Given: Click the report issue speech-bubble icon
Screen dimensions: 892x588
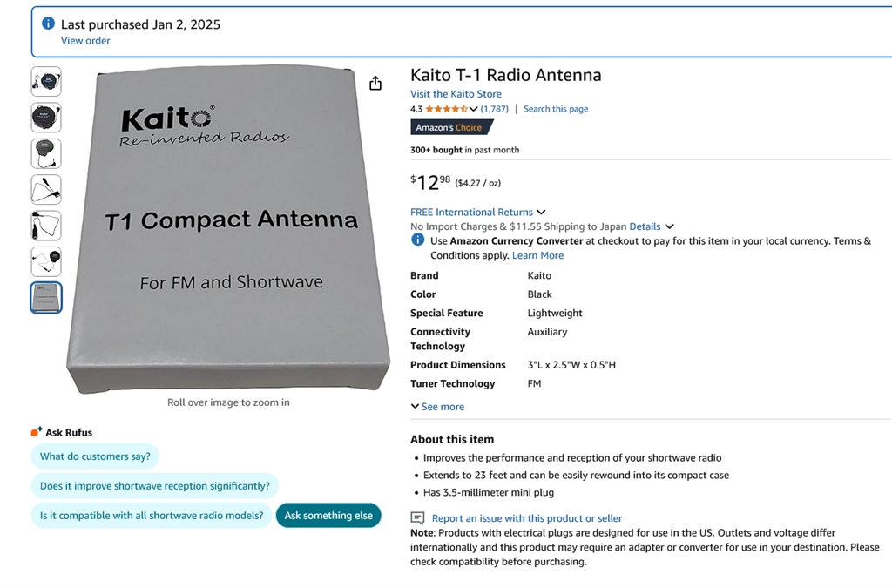Looking at the screenshot, I should click(x=418, y=518).
